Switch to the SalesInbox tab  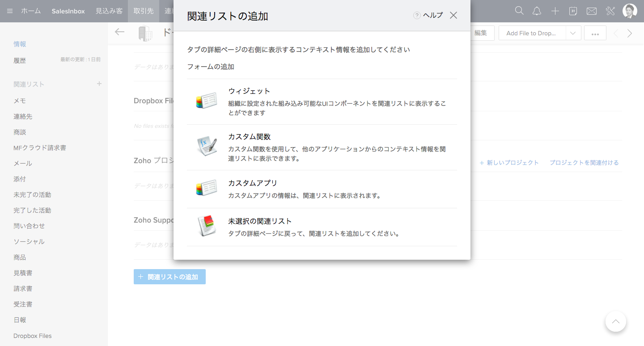[68, 11]
